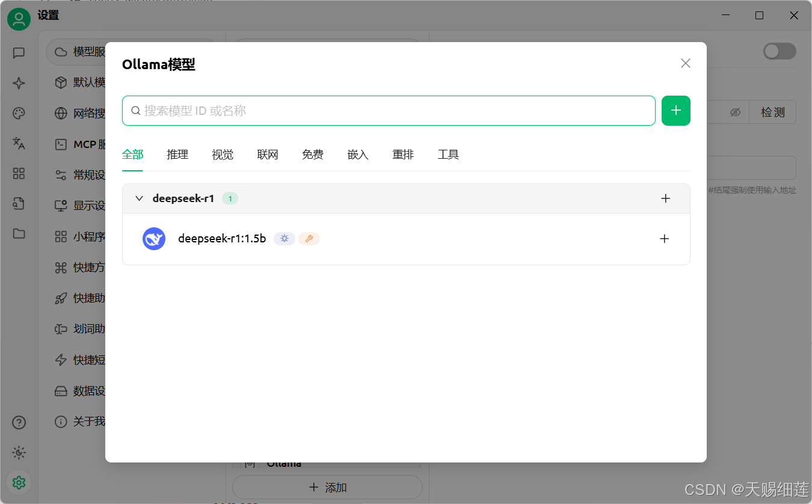Switch to the 全部 tab
This screenshot has width=812, height=504.
[x=132, y=155]
